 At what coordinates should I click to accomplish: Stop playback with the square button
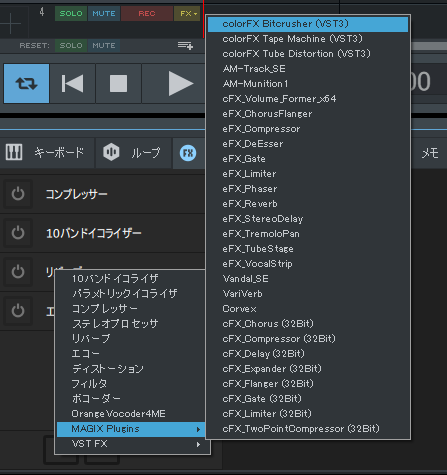118,83
